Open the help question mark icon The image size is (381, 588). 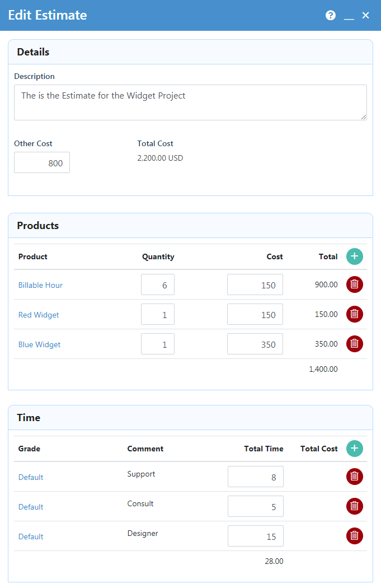pyautogui.click(x=331, y=15)
